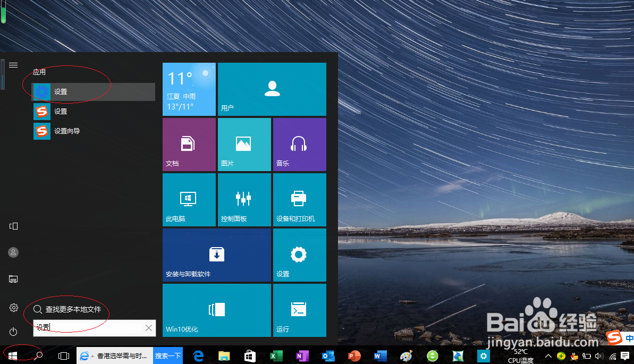Image resolution: width=634 pixels, height=364 pixels.
Task: Click the taskbar search magnifier
Action: pyautogui.click(x=38, y=356)
